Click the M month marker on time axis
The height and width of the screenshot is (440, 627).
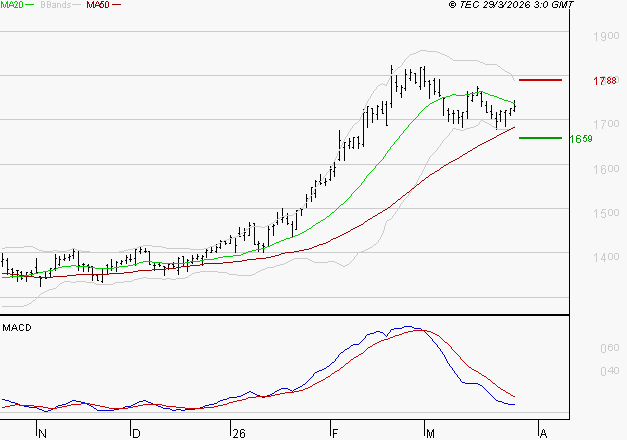(430, 434)
